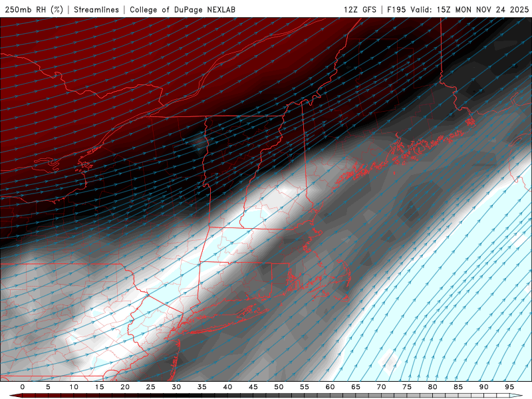Click the "35" value on the color scale
This screenshot has height=399, width=532.
click(202, 387)
